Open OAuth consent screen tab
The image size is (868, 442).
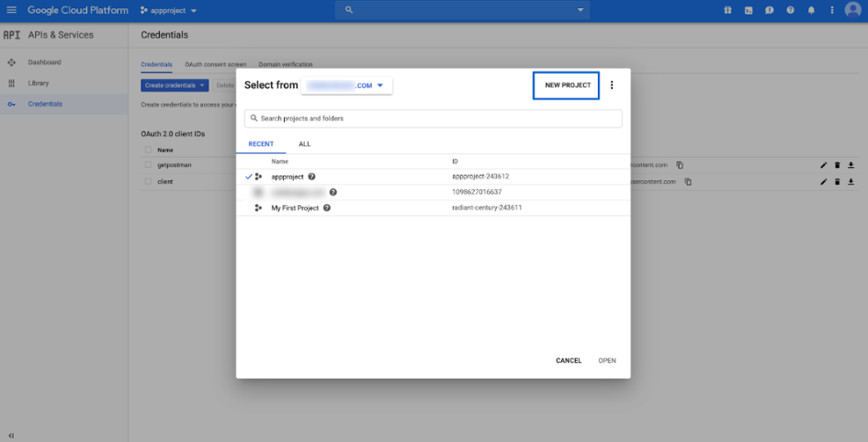point(215,64)
